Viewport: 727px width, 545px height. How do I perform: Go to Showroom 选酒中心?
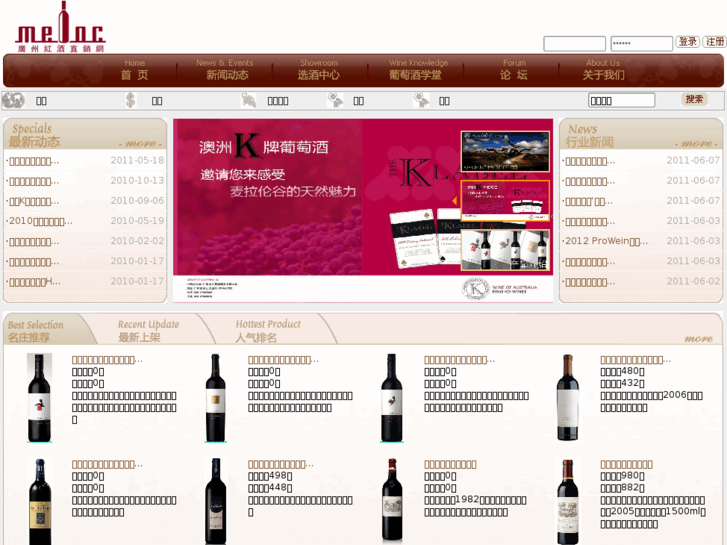point(319,70)
